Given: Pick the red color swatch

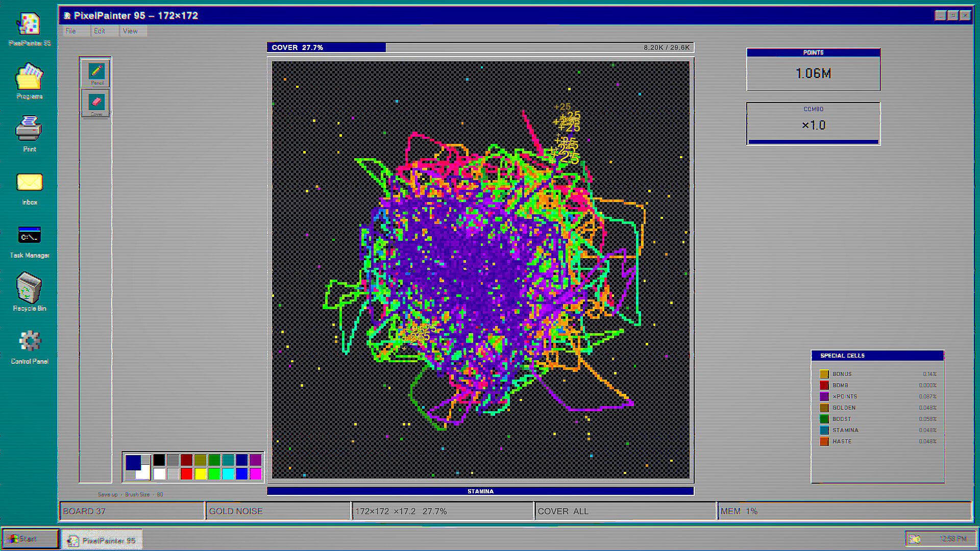Looking at the screenshot, I should pos(187,474).
